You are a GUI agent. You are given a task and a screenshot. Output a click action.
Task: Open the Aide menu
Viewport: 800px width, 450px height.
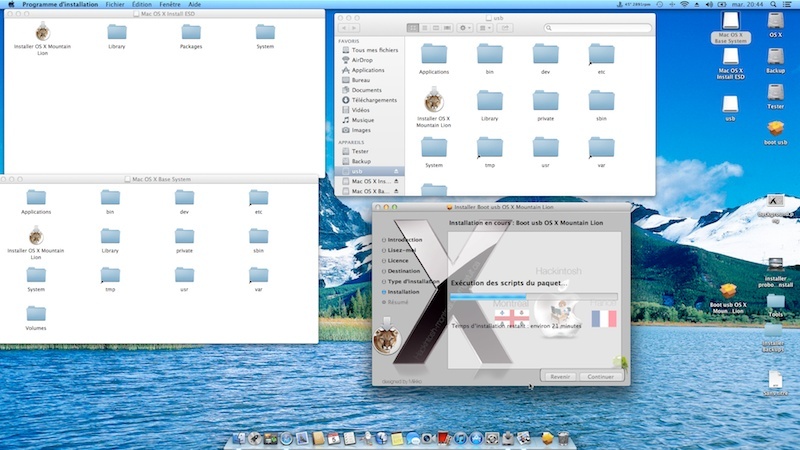[x=194, y=4]
